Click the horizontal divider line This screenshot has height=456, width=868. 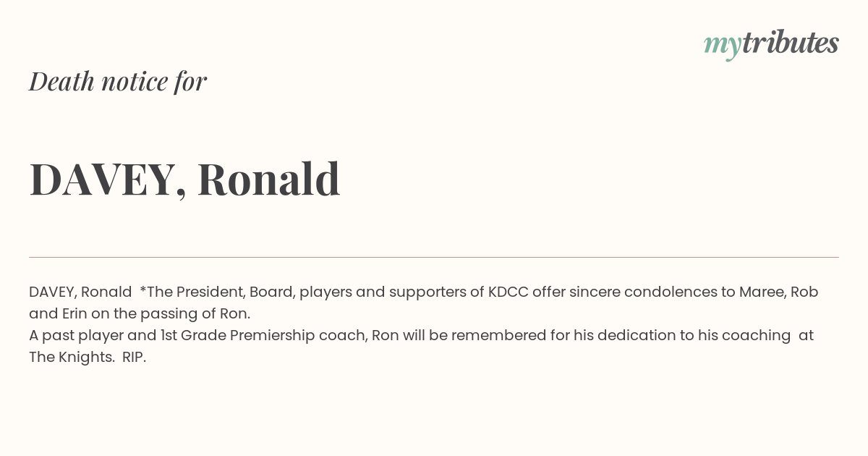pos(434,257)
